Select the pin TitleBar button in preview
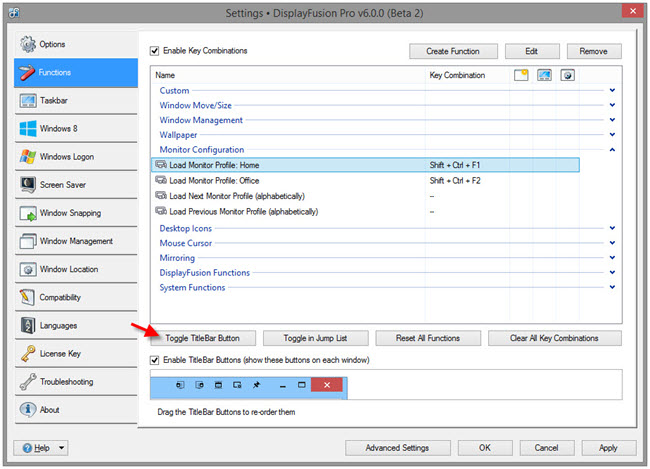This screenshot has height=469, width=650. (x=257, y=385)
